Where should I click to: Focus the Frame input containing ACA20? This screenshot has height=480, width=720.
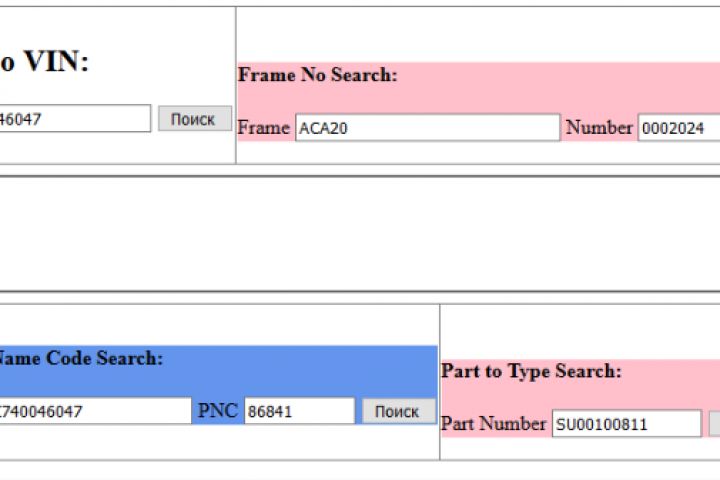coord(427,128)
